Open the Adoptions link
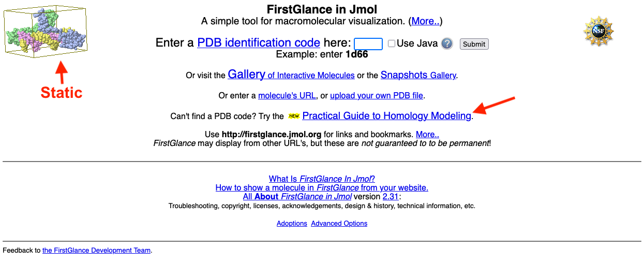 (292, 224)
